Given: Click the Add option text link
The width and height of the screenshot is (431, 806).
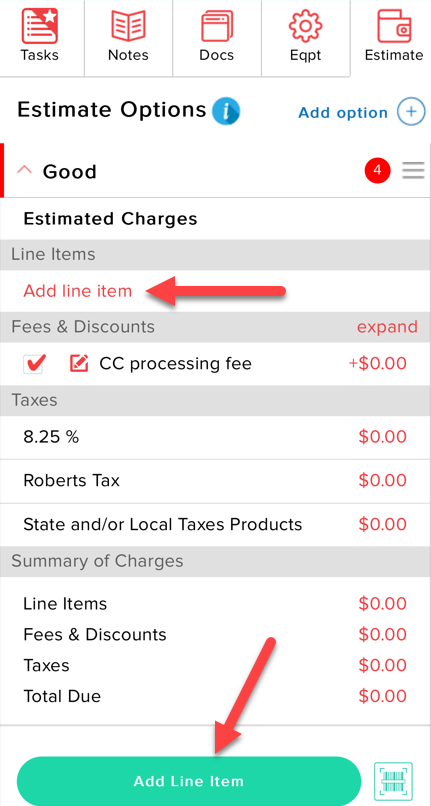Looking at the screenshot, I should (343, 113).
